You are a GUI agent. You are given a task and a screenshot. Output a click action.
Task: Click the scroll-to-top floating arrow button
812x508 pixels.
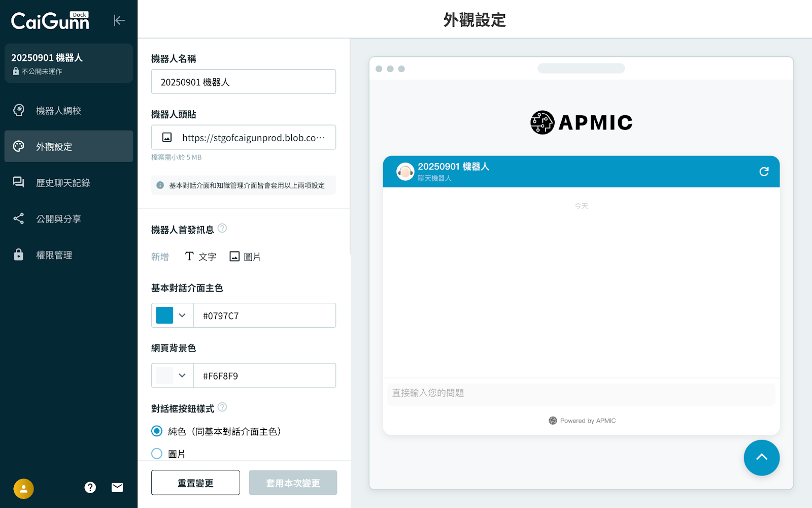(x=761, y=458)
